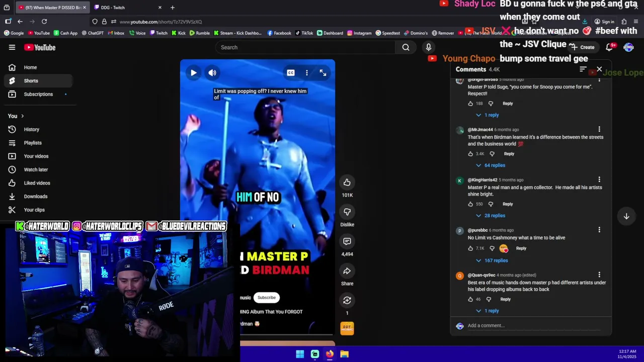Image resolution: width=644 pixels, height=362 pixels.
Task: Start voice search with microphone icon
Action: [429, 47]
